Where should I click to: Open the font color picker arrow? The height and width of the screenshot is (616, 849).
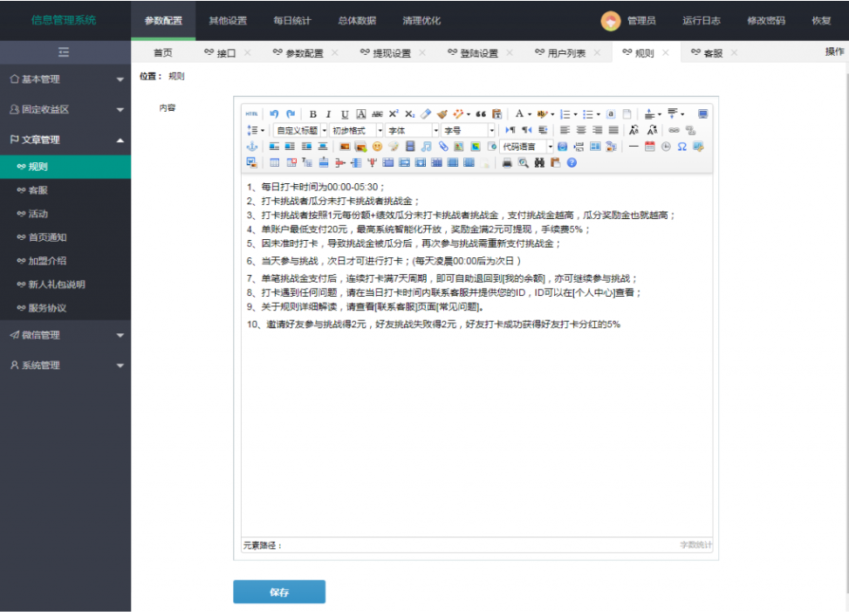pos(530,114)
